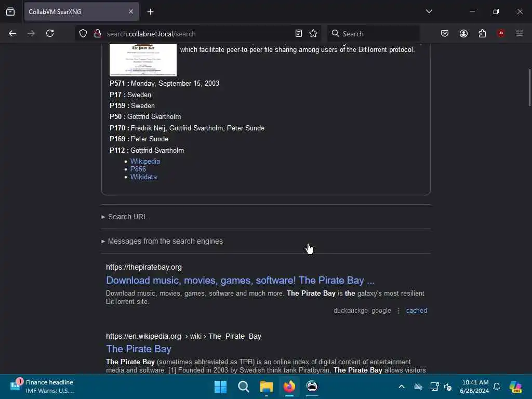The image size is (532, 399).
Task: Open Download music, movies, games result title
Action: click(240, 280)
